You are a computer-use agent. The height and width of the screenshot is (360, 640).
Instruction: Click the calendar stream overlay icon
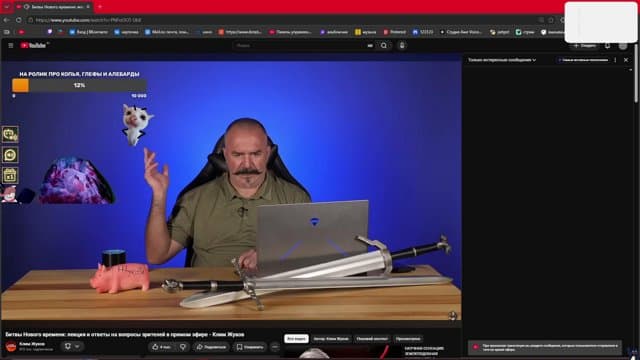(10, 175)
